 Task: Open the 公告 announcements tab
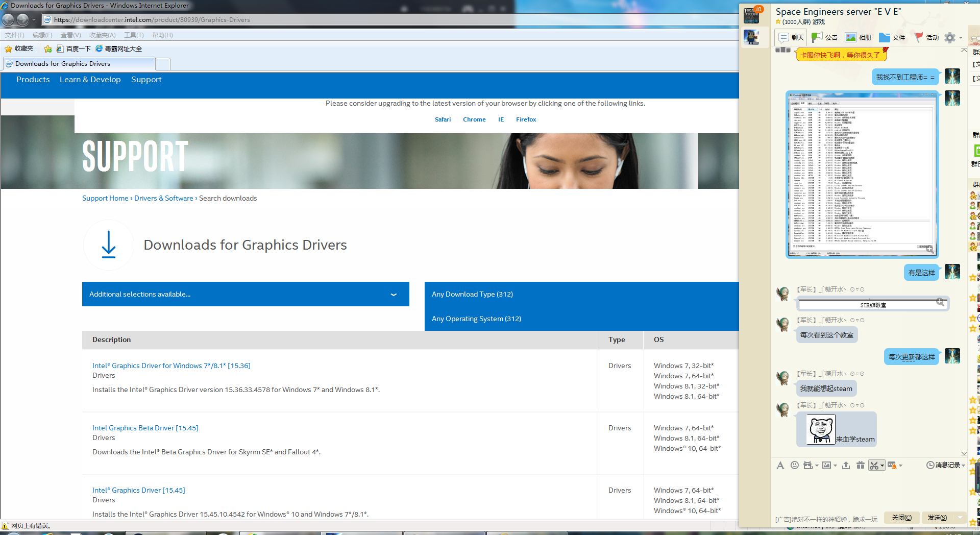click(825, 37)
